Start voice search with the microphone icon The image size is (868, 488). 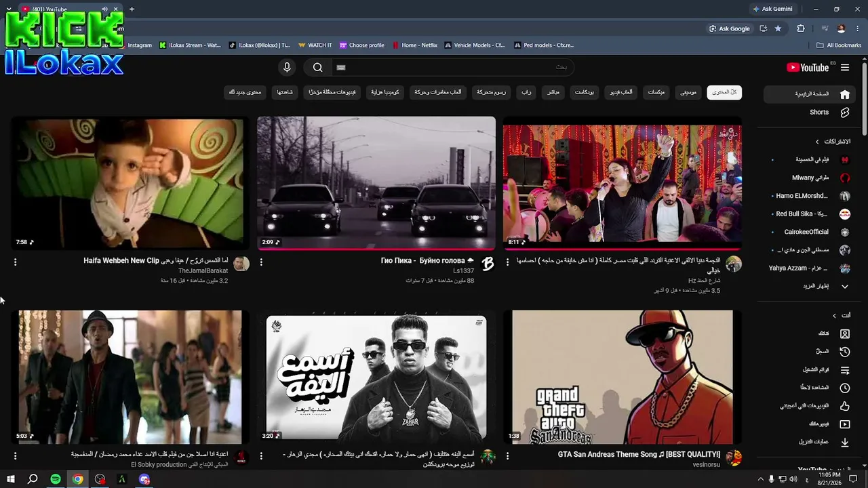point(287,67)
